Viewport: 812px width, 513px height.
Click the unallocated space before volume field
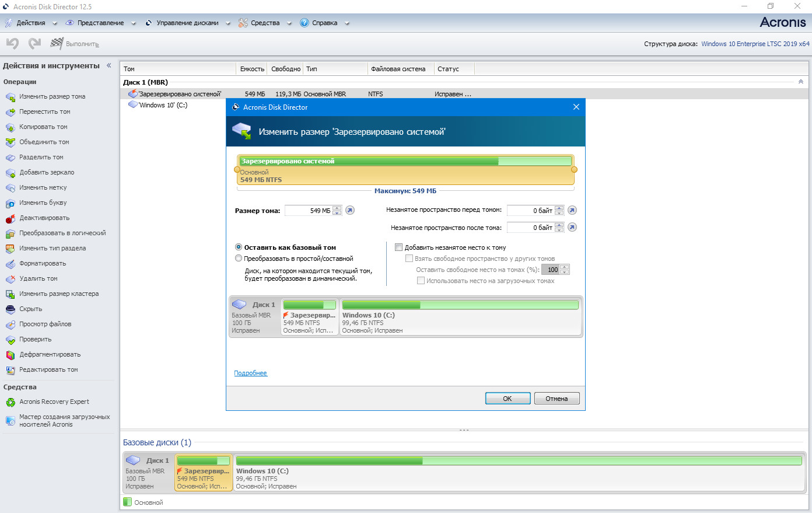(531, 211)
